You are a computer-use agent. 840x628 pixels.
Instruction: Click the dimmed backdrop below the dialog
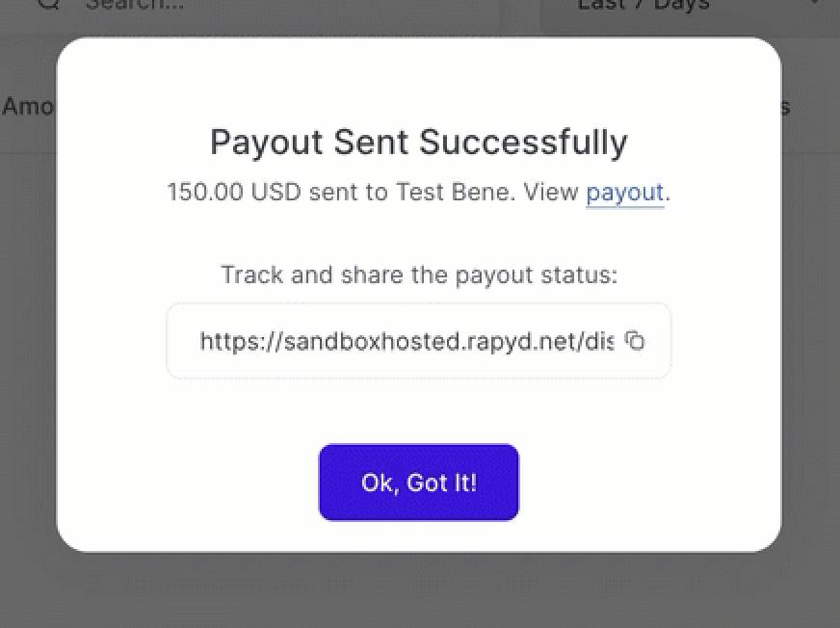coord(420,592)
